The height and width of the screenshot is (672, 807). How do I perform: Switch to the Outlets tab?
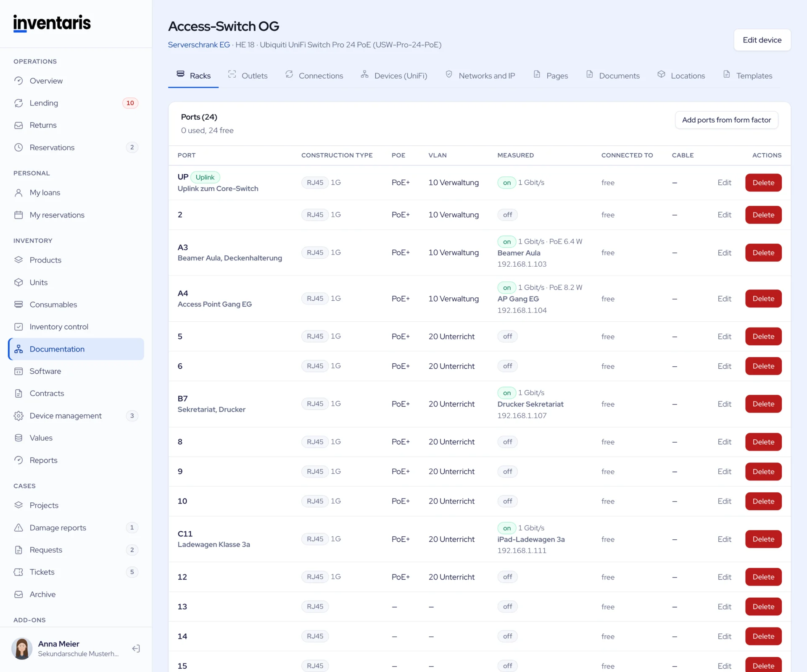248,76
